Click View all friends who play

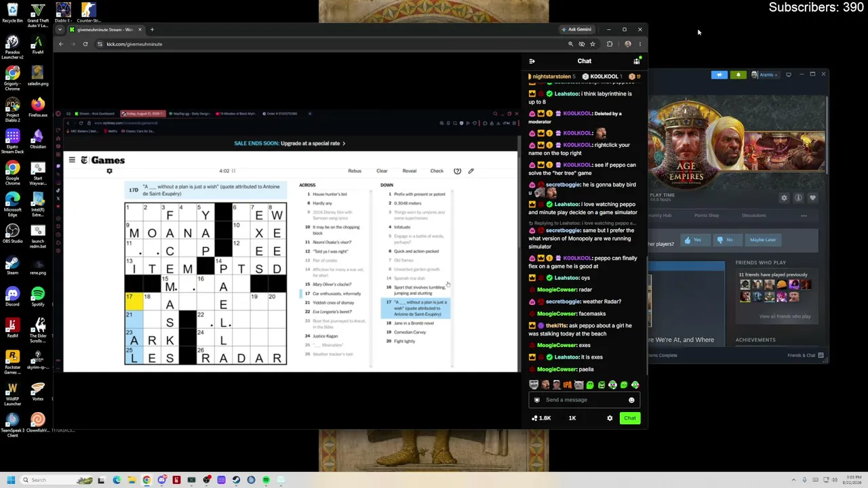(x=785, y=317)
